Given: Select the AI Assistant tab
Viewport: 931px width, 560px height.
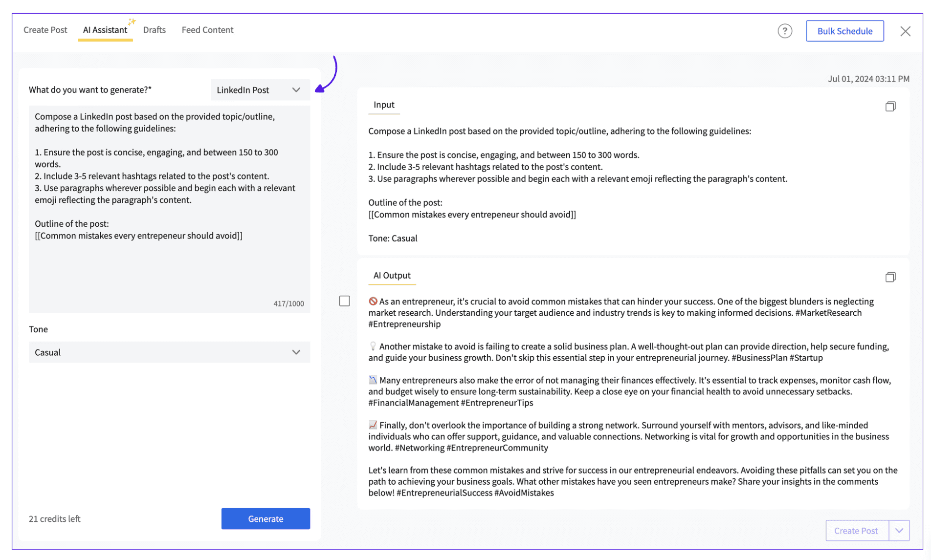Looking at the screenshot, I should point(105,30).
